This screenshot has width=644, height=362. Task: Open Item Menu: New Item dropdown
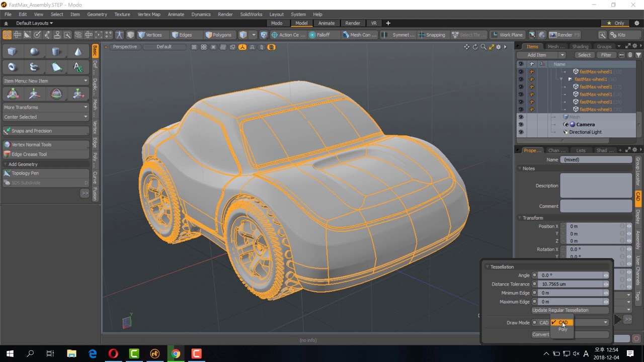coord(45,80)
